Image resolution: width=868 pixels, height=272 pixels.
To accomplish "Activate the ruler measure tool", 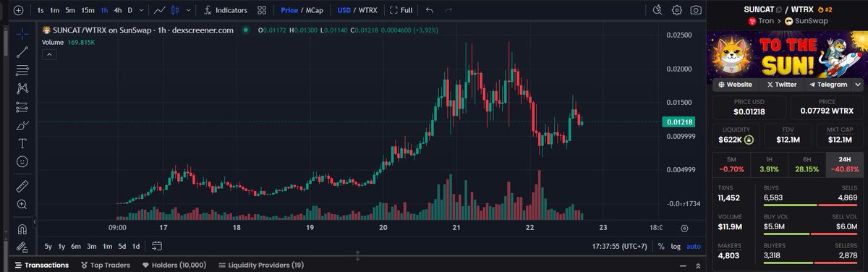I will 22,186.
